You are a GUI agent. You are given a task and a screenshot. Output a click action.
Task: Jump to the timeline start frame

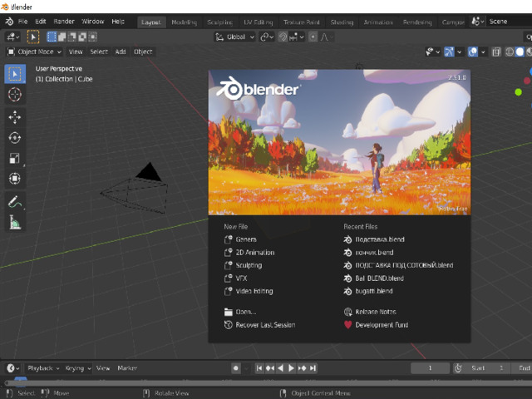[x=259, y=368]
